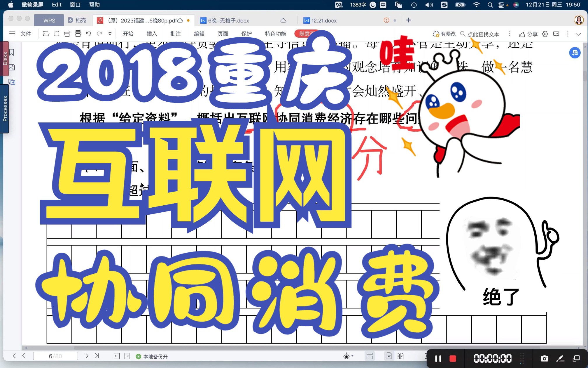Click the Print icon in toolbar
The width and height of the screenshot is (588, 368).
tap(67, 34)
